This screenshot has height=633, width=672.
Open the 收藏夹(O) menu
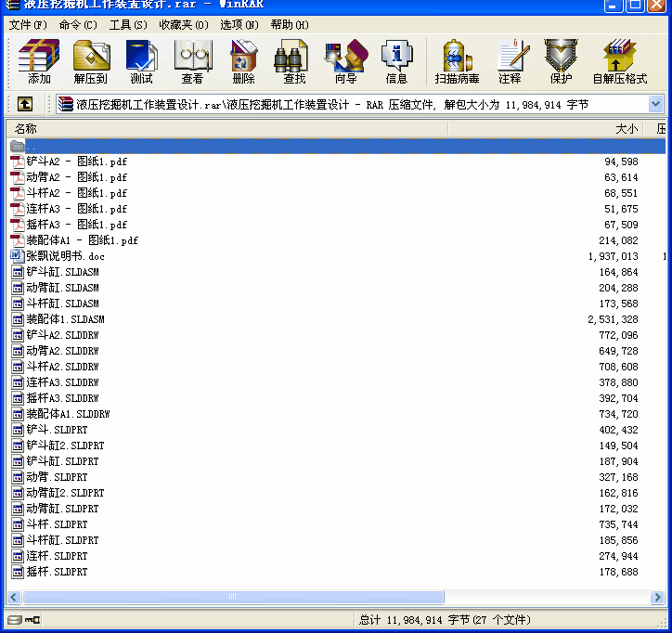pyautogui.click(x=184, y=25)
